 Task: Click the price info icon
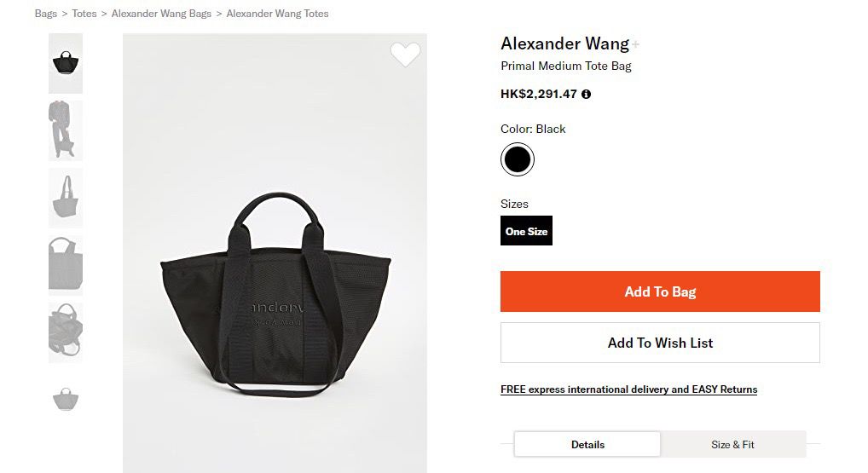tap(586, 95)
